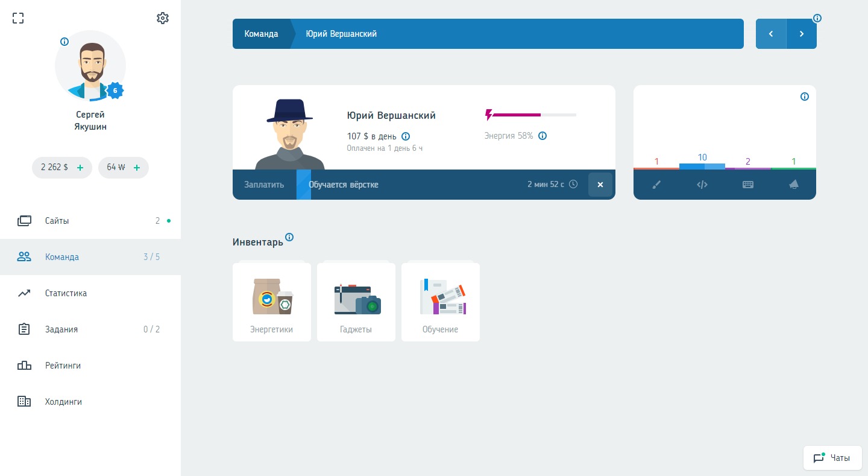
Task: Open the settings gear icon
Action: 163,18
